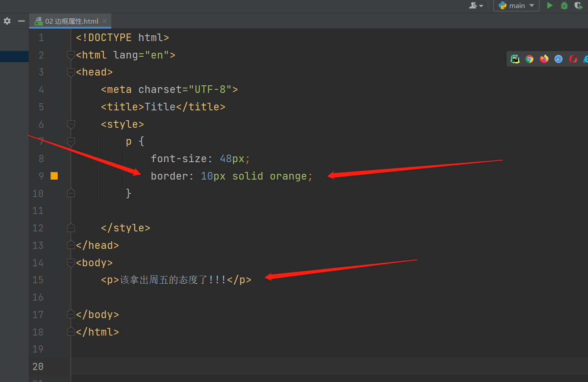The image size is (588, 382).
Task: Run the main configuration with green play
Action: point(550,5)
